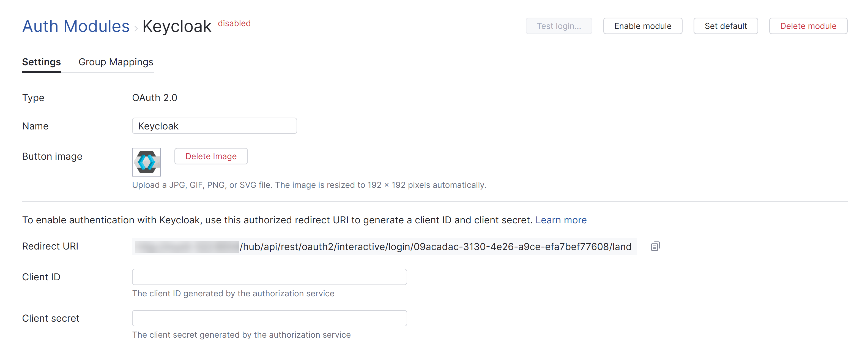868x347 pixels.
Task: Click the Client ID input field
Action: click(x=269, y=276)
